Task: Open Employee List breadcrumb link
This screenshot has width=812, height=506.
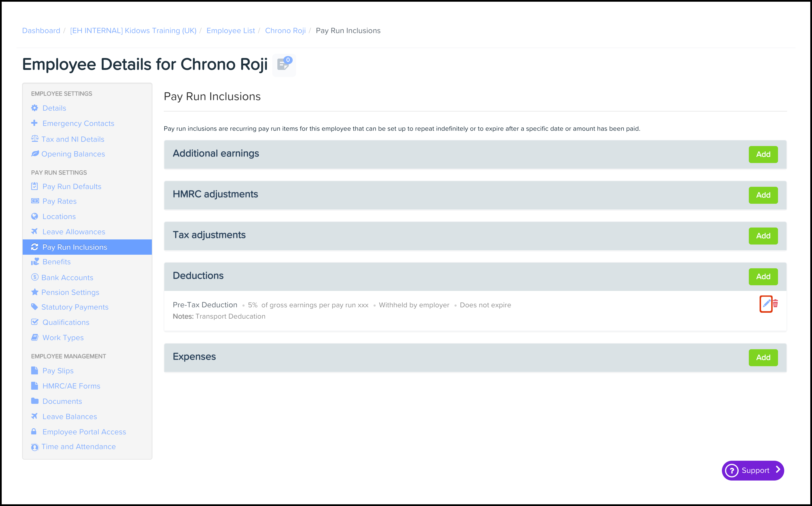Action: [230, 31]
